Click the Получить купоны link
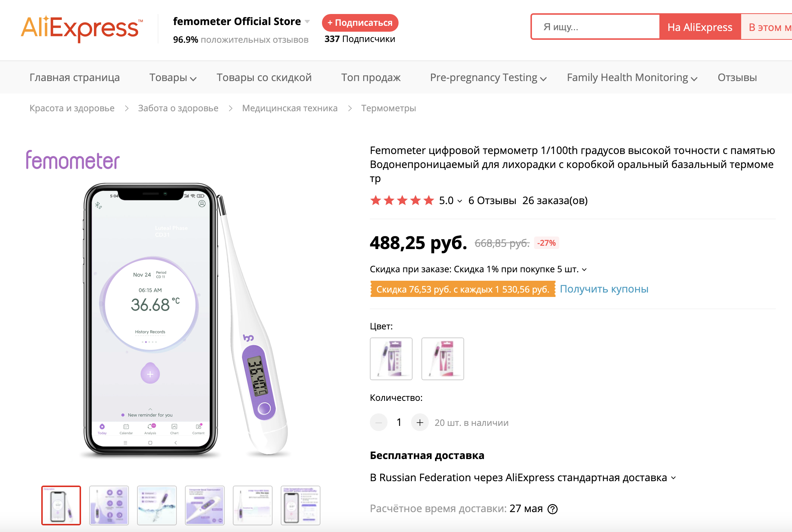This screenshot has width=792, height=532. tap(604, 289)
